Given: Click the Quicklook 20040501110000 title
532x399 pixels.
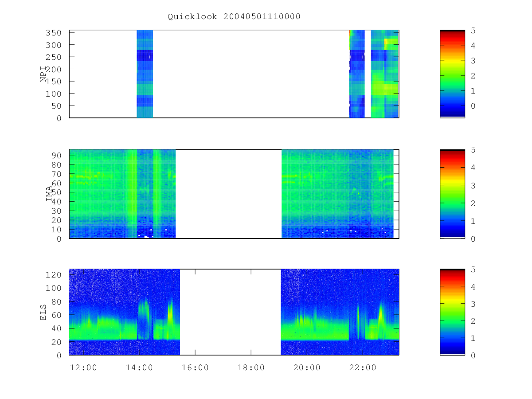Looking at the screenshot, I should (x=234, y=16).
